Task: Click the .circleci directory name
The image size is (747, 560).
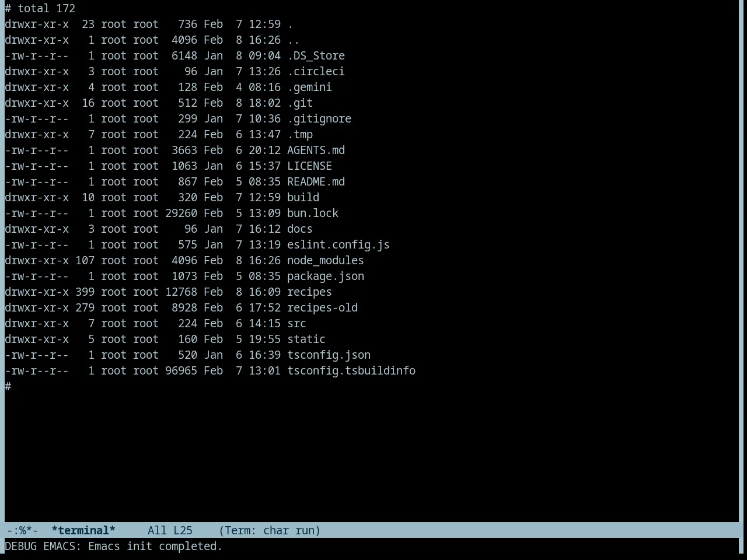Action: [x=316, y=72]
